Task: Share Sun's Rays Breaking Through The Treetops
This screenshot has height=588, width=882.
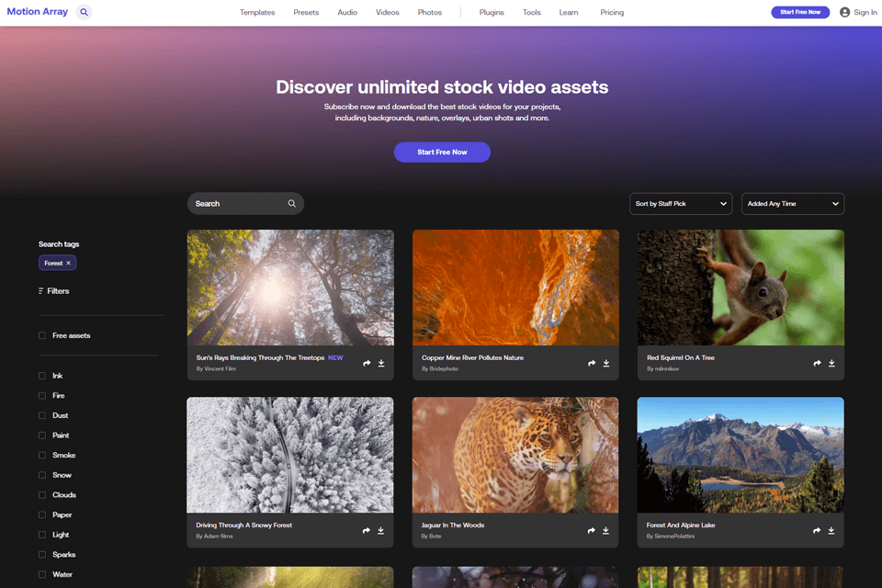Action: [x=367, y=363]
